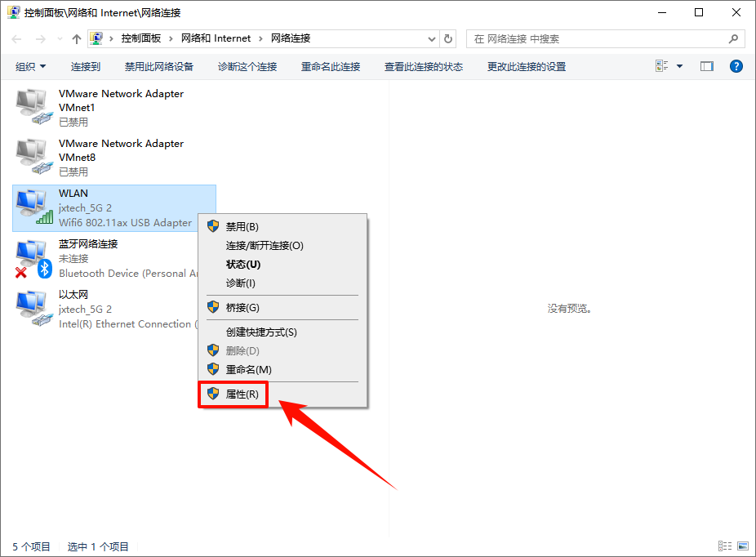Screen dimensions: 756x557
Task: Click the up arrow navigation icon
Action: point(76,39)
